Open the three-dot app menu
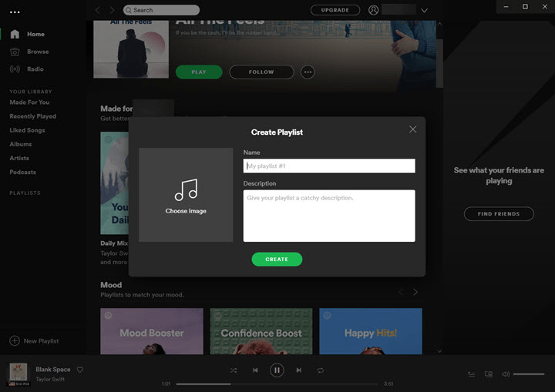555x392 pixels. click(x=15, y=12)
